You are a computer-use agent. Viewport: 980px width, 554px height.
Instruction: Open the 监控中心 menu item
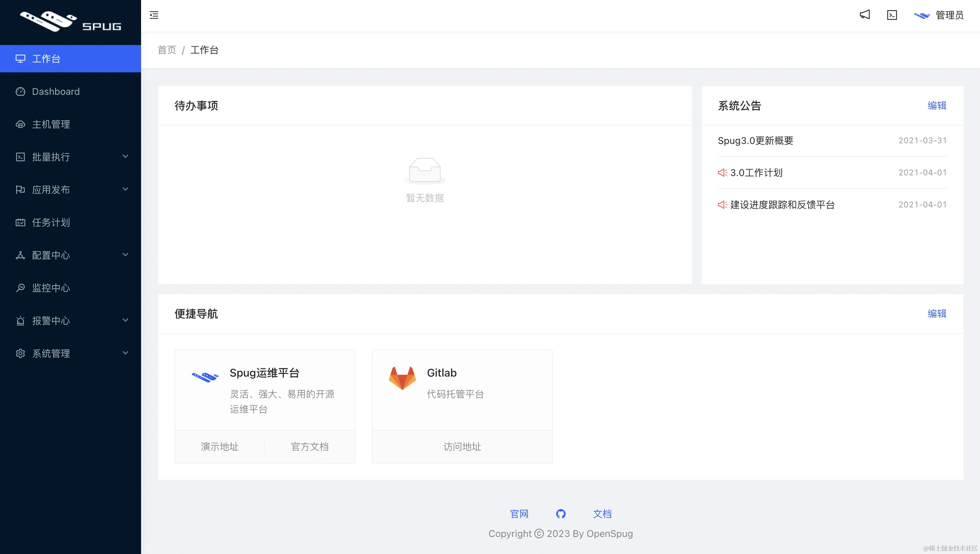pos(51,288)
